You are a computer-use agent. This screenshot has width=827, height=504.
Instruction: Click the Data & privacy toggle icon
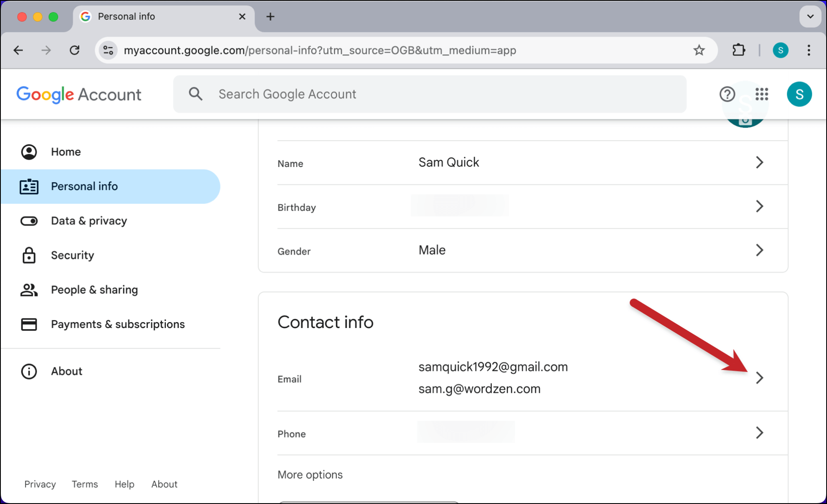pyautogui.click(x=29, y=221)
